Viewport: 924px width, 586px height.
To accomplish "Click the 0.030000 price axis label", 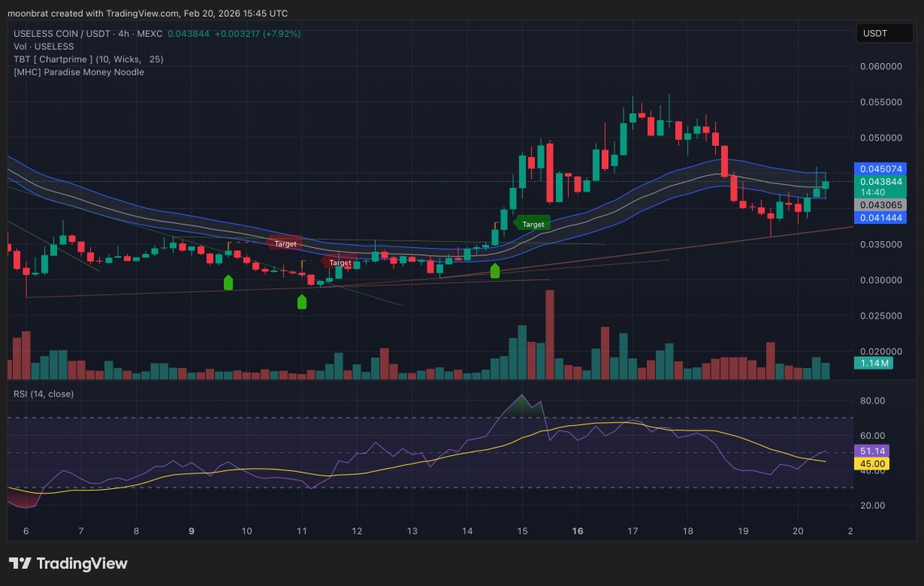I will tap(880, 280).
